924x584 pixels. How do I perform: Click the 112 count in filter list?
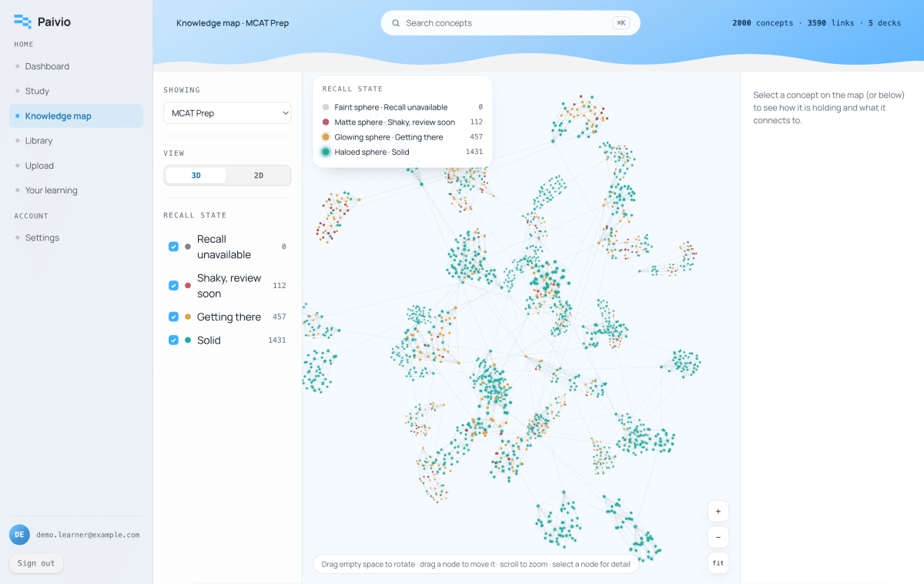pyautogui.click(x=279, y=285)
